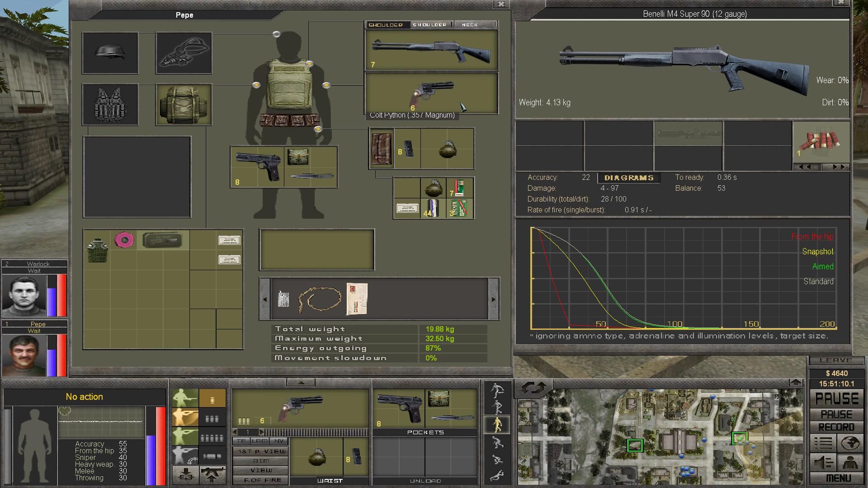
Task: Select the green ammo box with 3
Action: [x=460, y=208]
